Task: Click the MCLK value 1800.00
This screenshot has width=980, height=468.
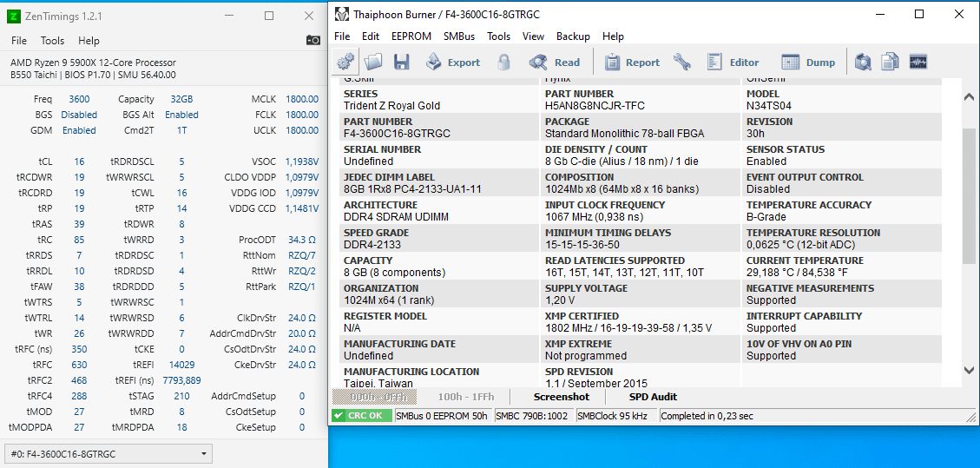Action: tap(302, 99)
